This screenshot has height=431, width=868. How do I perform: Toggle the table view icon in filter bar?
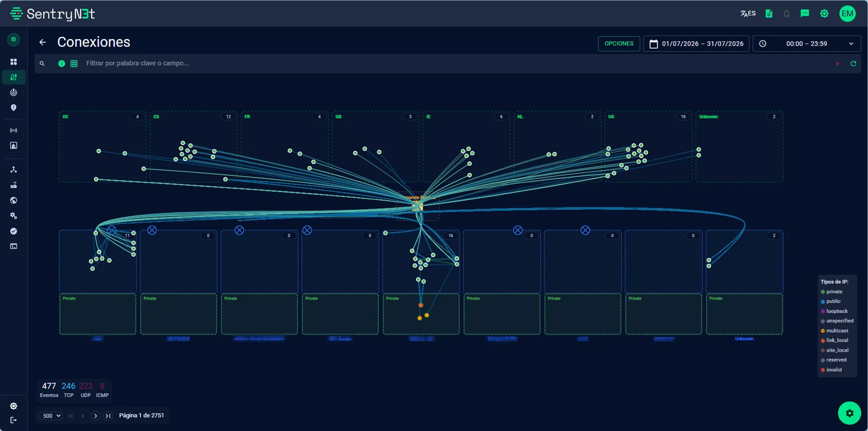[74, 64]
